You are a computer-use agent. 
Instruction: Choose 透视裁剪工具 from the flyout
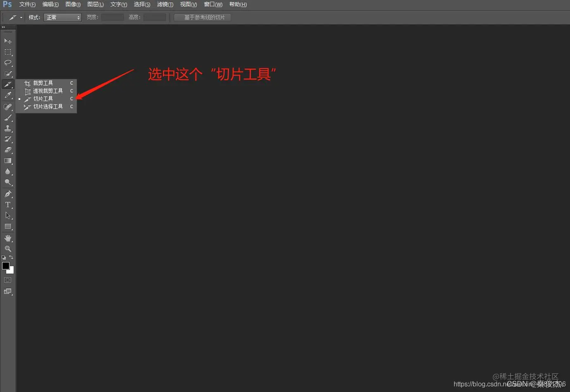click(46, 91)
